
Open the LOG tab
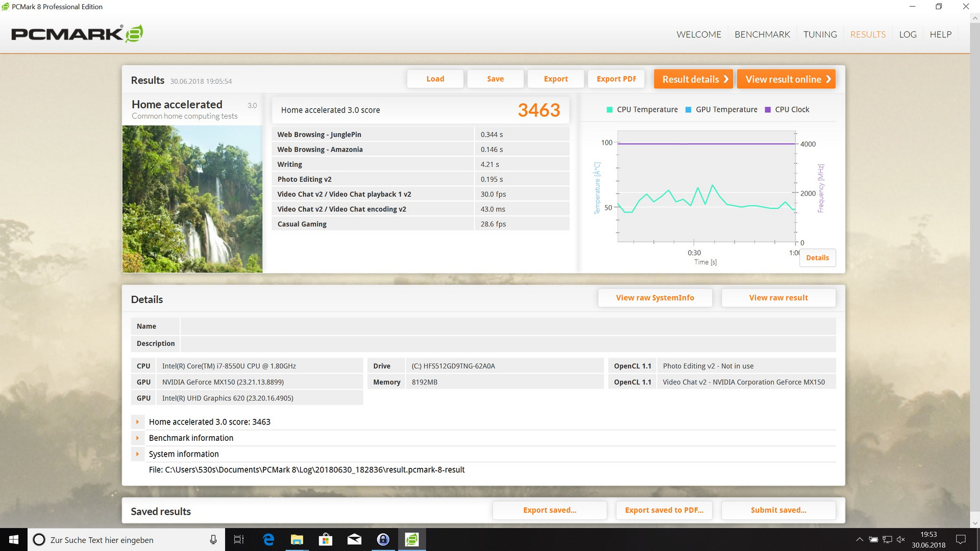pyautogui.click(x=908, y=34)
